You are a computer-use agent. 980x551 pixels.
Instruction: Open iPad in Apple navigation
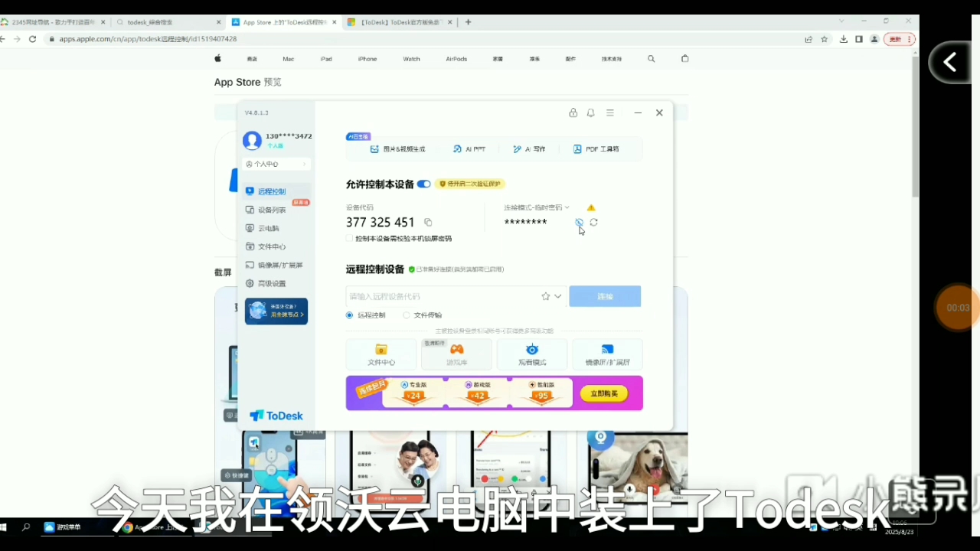[x=326, y=59]
